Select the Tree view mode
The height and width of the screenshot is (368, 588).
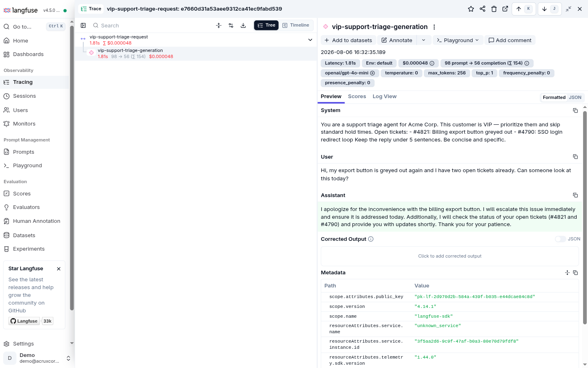[x=266, y=25]
